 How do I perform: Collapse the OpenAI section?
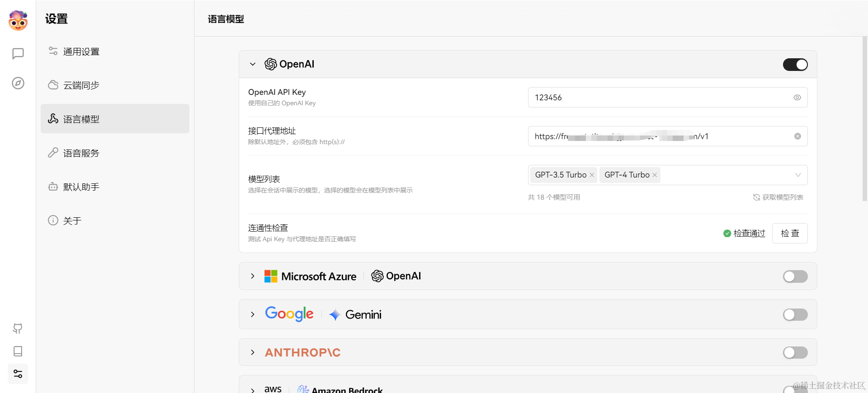(253, 64)
